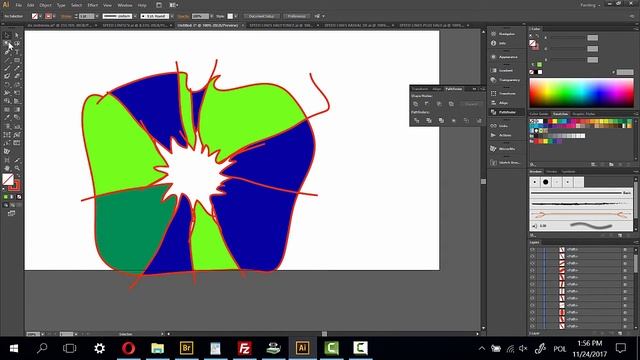Click the white swatch under Color sliders
The width and height of the screenshot is (640, 360).
[x=540, y=72]
